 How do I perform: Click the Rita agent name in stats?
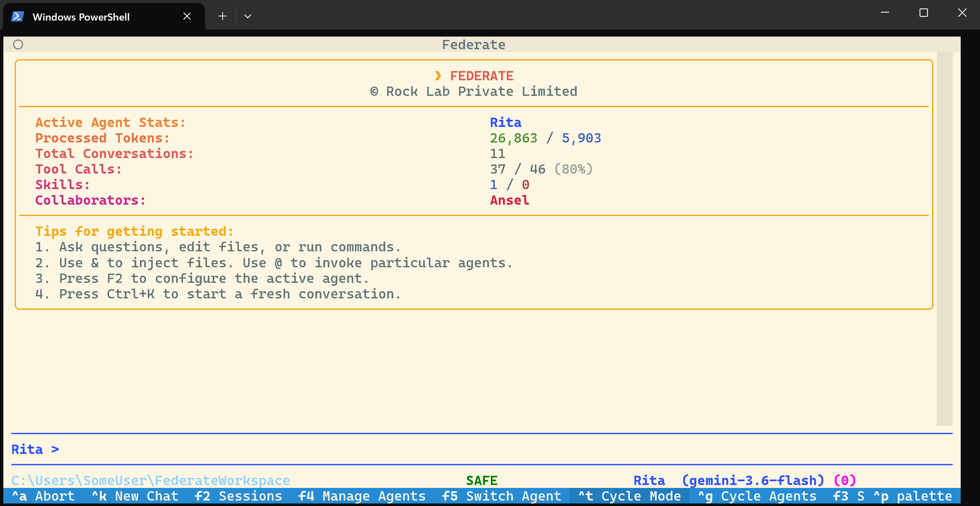tap(506, 123)
